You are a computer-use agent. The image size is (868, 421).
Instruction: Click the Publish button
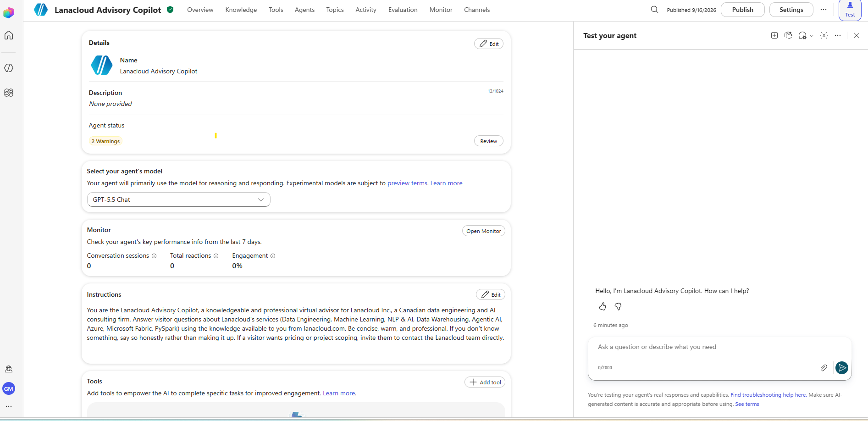pyautogui.click(x=742, y=10)
